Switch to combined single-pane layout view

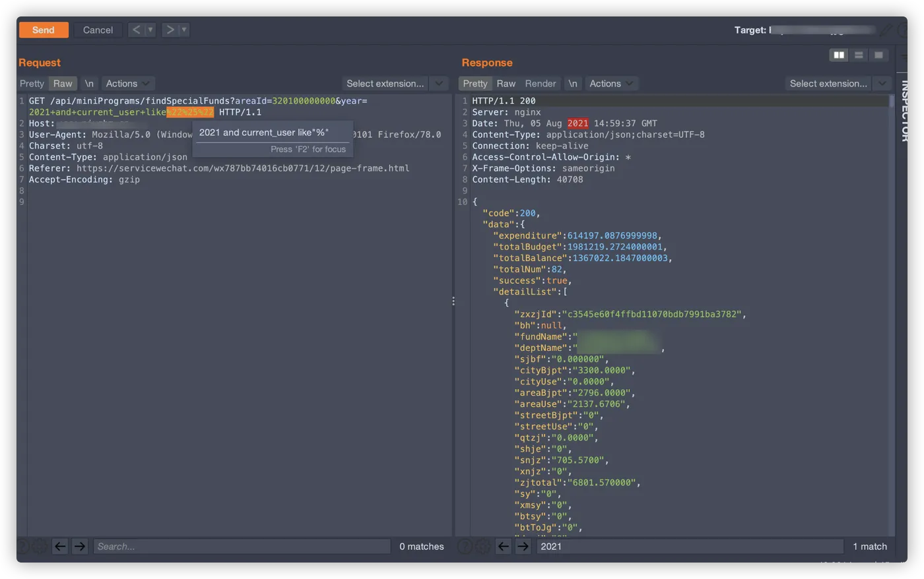tap(878, 55)
